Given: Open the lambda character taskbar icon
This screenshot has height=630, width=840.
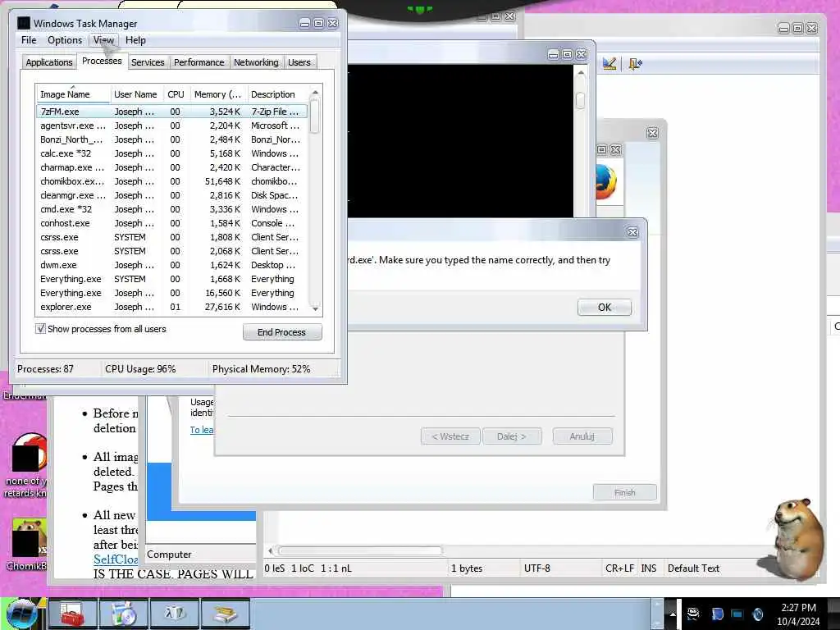Looking at the screenshot, I should [175, 614].
